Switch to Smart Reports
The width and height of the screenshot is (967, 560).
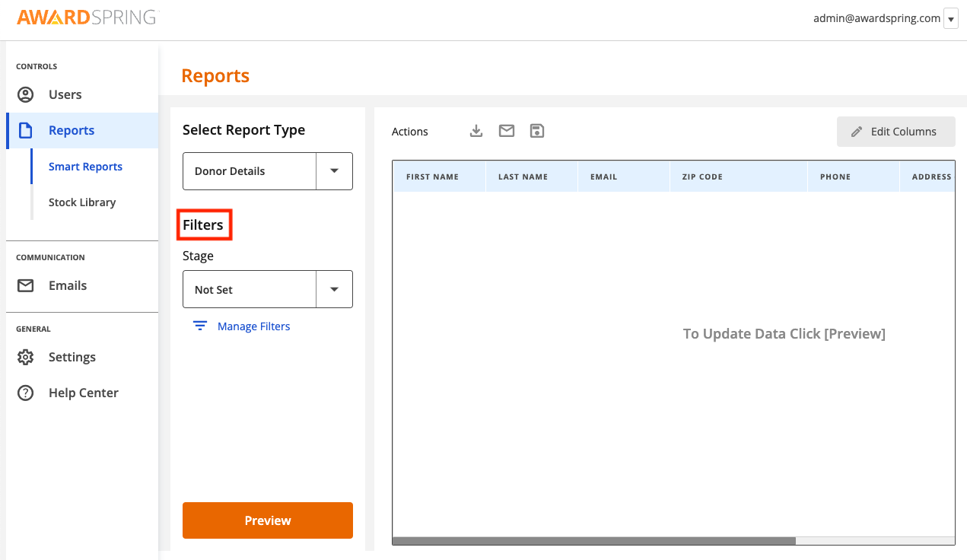pos(86,167)
